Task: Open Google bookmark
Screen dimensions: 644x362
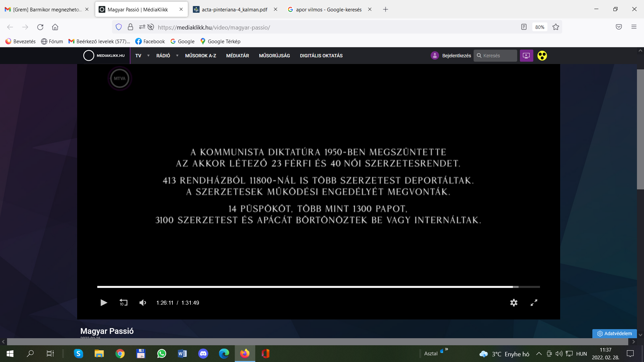Action: coord(182,41)
